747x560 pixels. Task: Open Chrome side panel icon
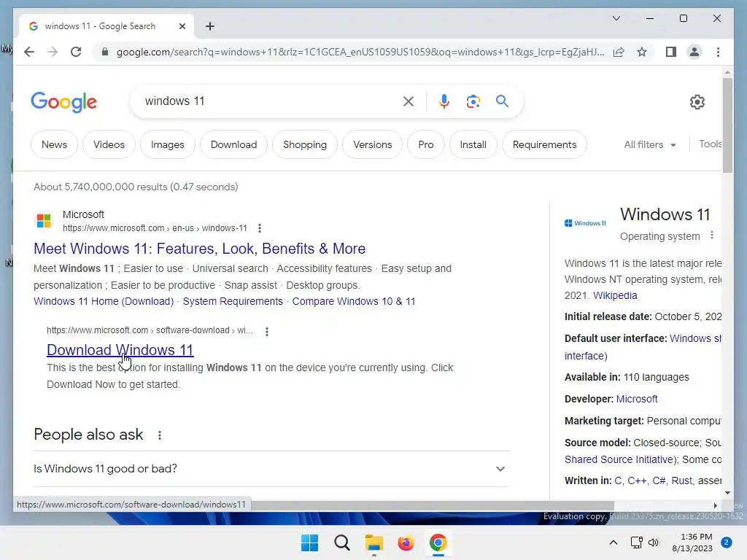(671, 52)
